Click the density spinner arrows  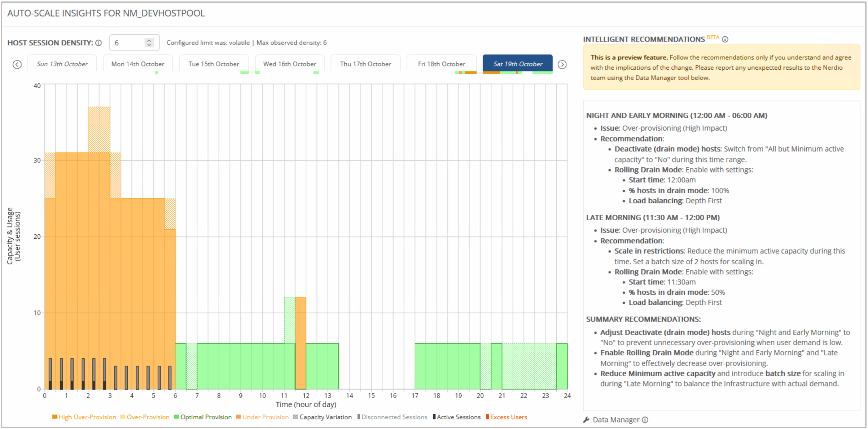pos(149,43)
